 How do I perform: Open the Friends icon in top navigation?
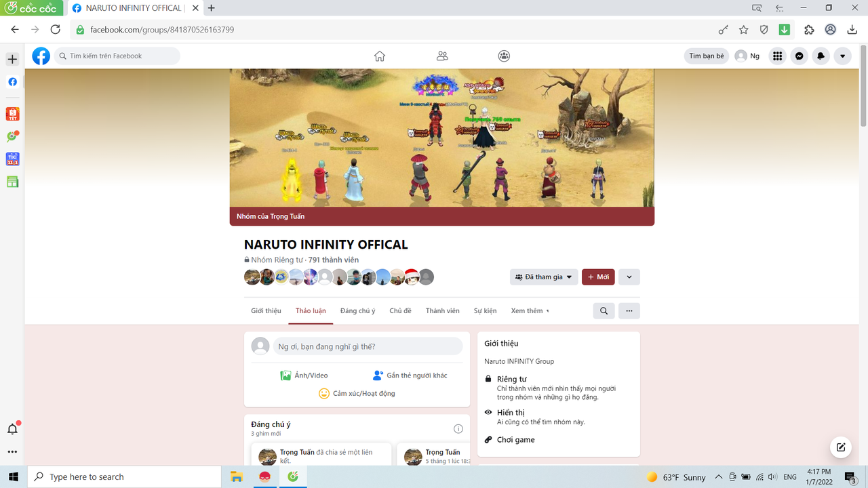(x=442, y=56)
